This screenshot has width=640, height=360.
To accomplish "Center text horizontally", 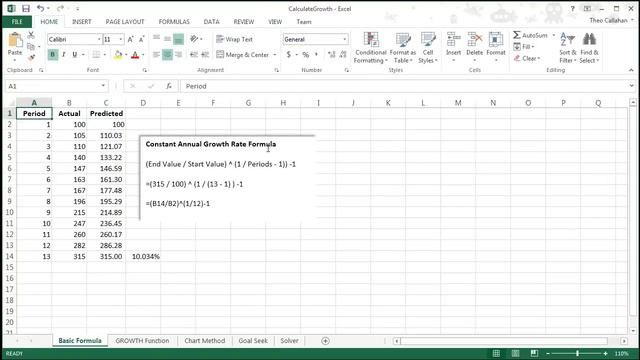I will 167,54.
